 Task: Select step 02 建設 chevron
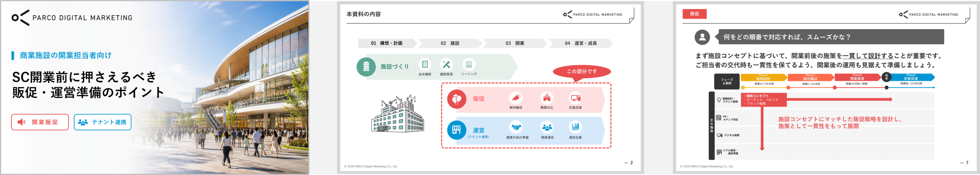tap(450, 43)
